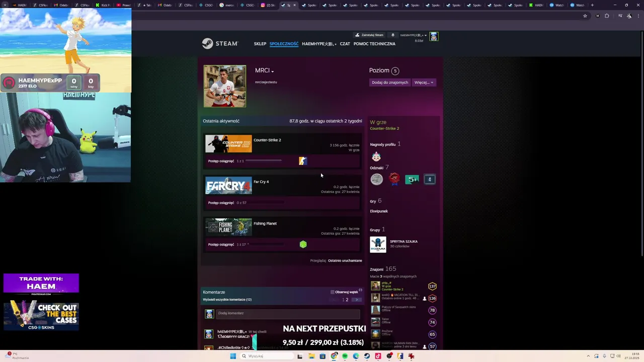Click Fishing Planet green achievement icon
Screen dimensions: 644x362
coord(303,244)
